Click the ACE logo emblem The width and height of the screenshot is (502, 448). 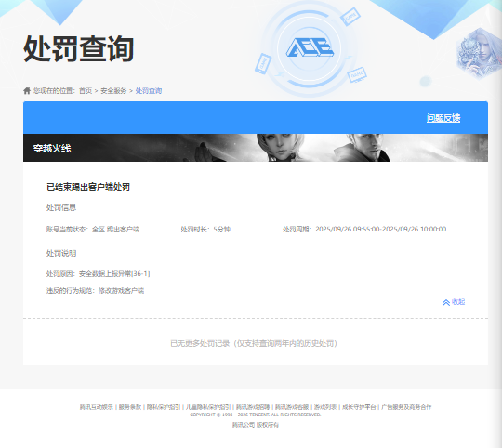[x=310, y=48]
